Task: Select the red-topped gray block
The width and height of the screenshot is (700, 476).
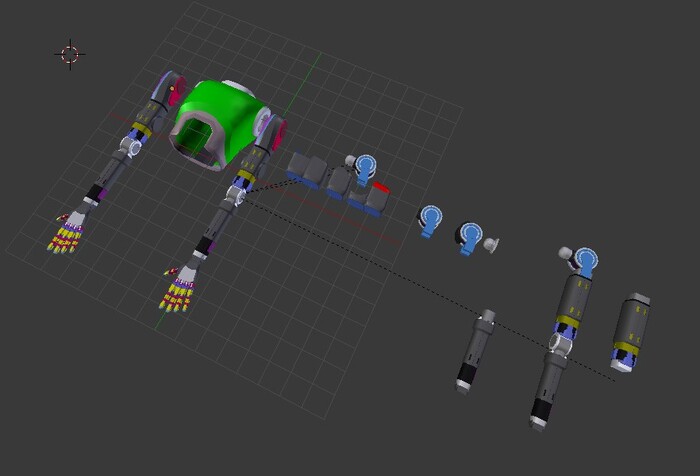Action: coord(378,197)
